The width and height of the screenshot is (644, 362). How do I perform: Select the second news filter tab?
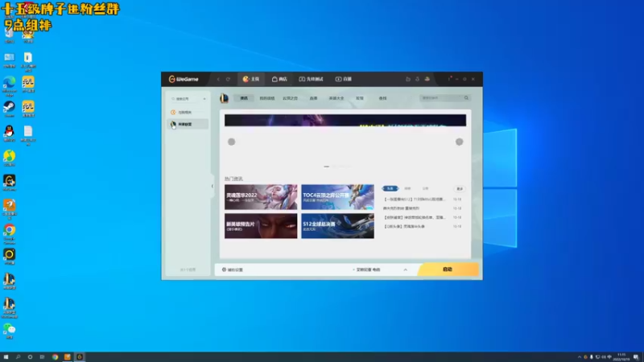(x=407, y=188)
